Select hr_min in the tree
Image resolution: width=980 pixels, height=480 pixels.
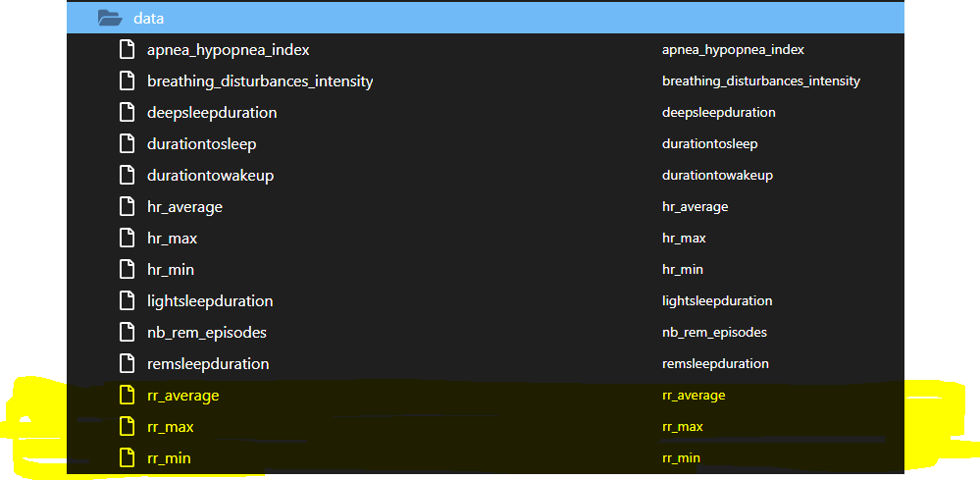170,270
